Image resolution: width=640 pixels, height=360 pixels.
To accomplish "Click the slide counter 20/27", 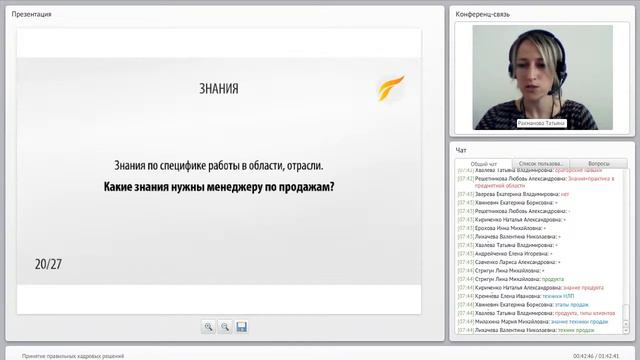I will pyautogui.click(x=48, y=264).
